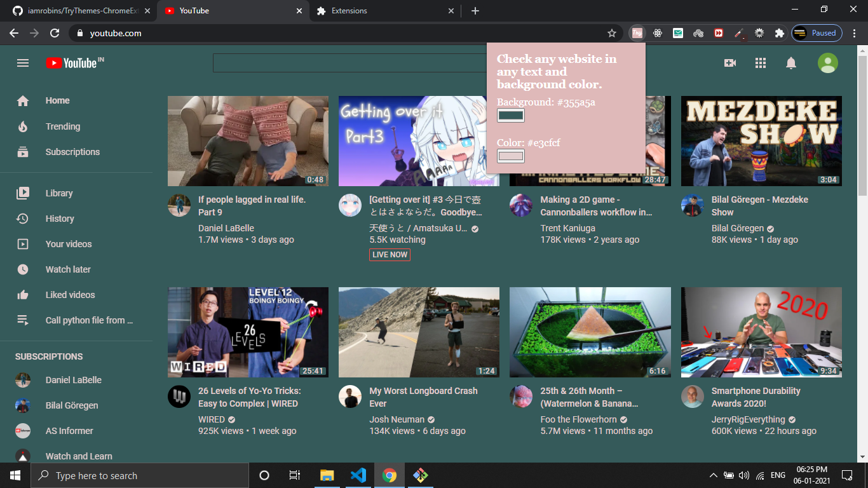Show hidden system tray icons
The height and width of the screenshot is (488, 868).
point(713,475)
